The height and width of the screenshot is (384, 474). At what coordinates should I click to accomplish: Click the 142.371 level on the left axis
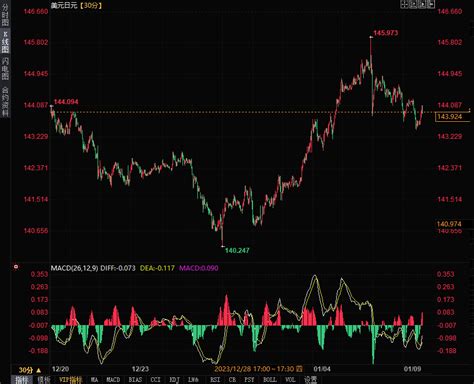[36, 168]
